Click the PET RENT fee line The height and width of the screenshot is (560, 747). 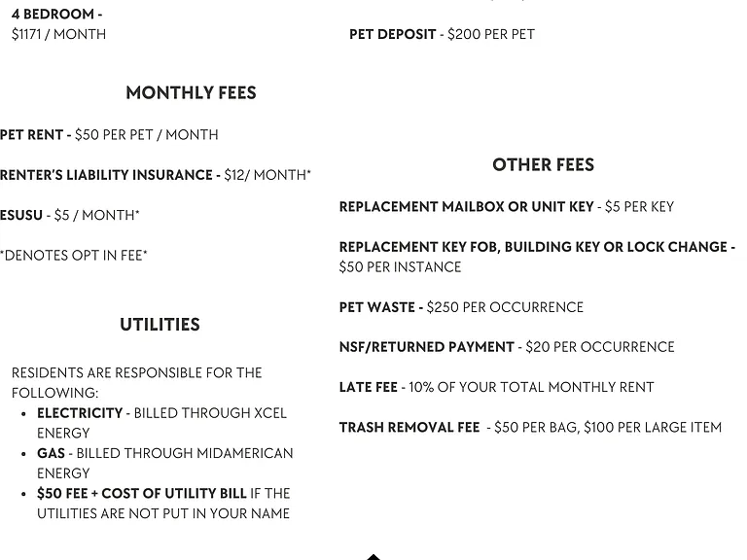click(109, 135)
